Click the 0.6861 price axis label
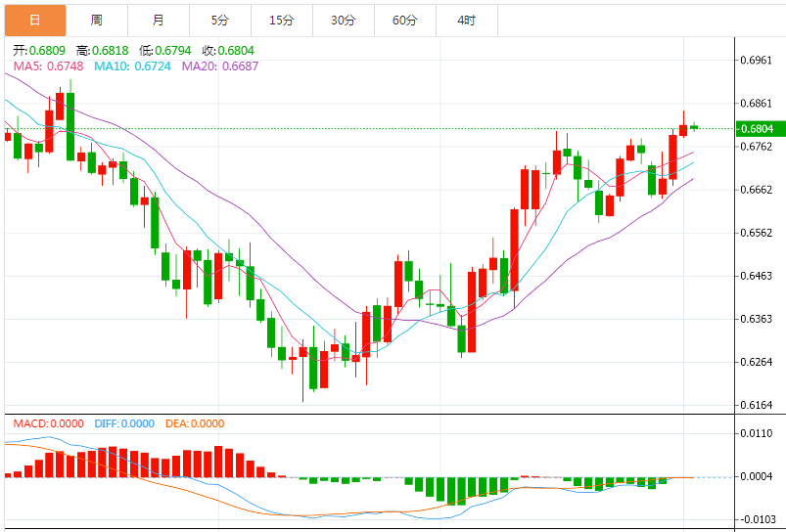Image resolution: width=786 pixels, height=532 pixels. pyautogui.click(x=757, y=104)
